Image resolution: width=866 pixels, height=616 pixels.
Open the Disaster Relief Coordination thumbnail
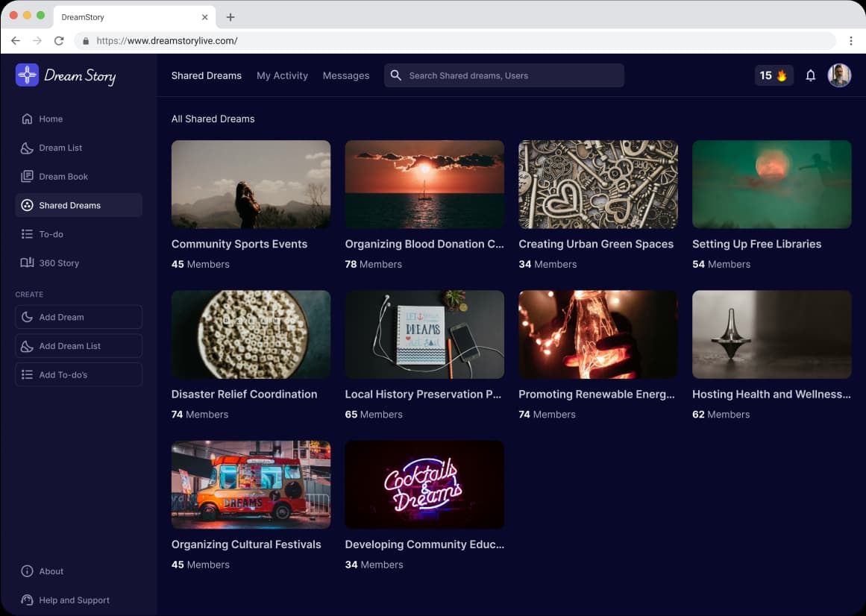pyautogui.click(x=251, y=335)
